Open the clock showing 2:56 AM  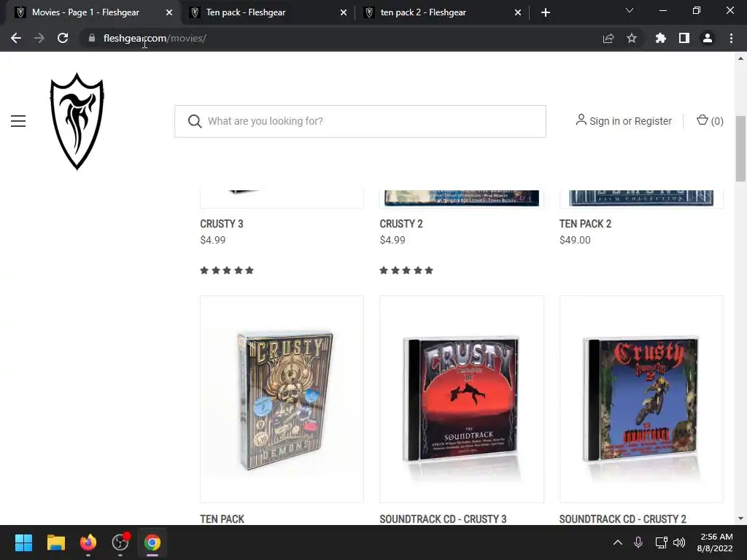[715, 542]
